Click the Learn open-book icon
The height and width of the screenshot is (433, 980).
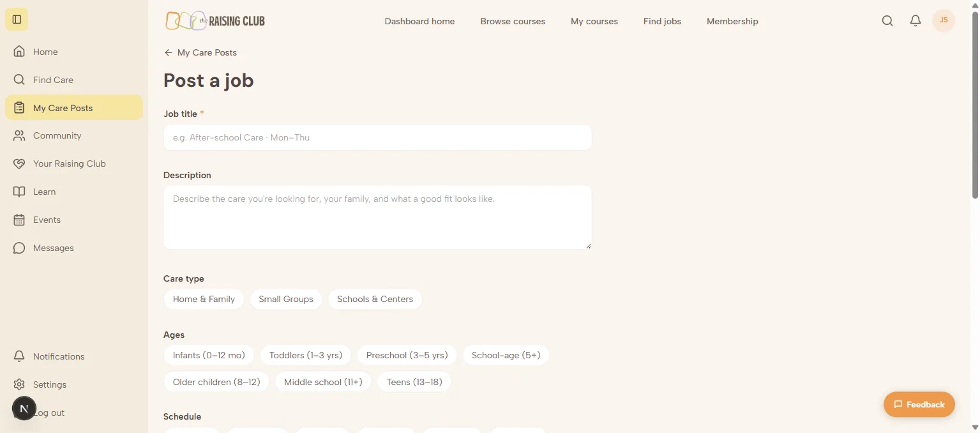click(x=19, y=192)
